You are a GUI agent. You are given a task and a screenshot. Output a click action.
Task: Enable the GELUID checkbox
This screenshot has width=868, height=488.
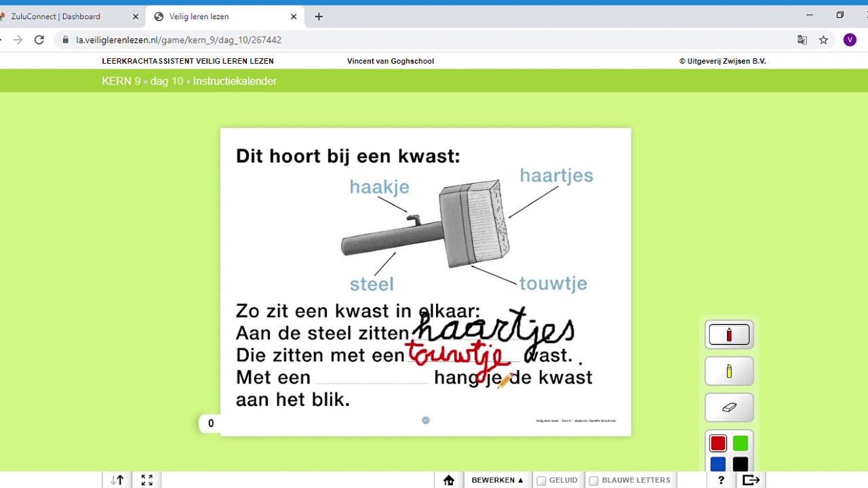tap(541, 481)
